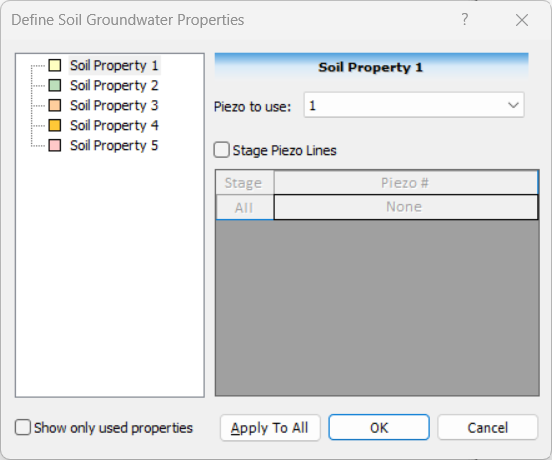Click the yellow swatch of Soil Property 1
The image size is (552, 460).
point(55,65)
